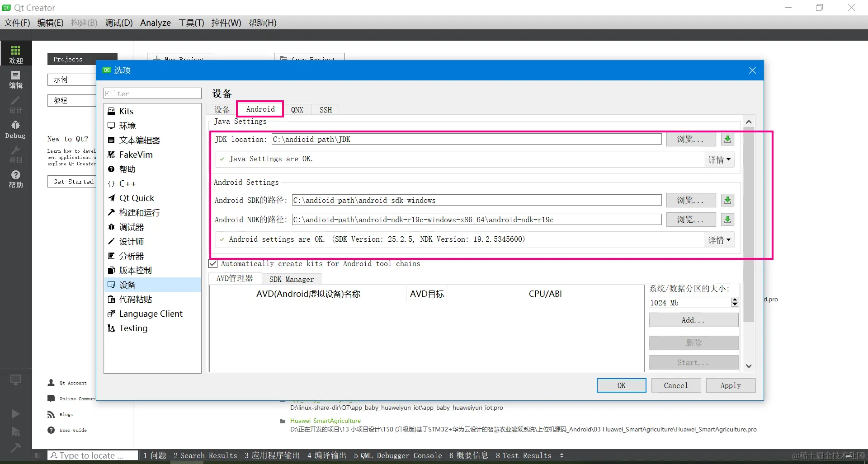Expand Java settings 详情 dropdown
The width and height of the screenshot is (868, 464).
click(719, 159)
